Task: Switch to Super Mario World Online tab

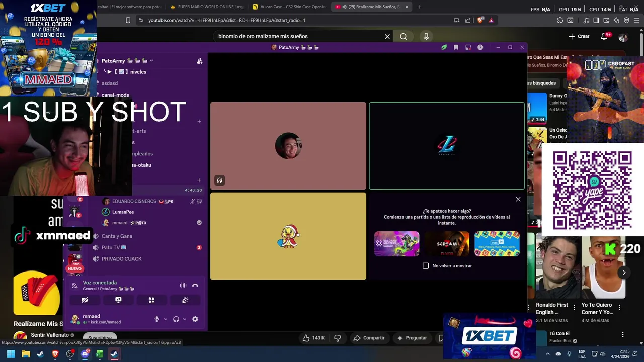Action: coord(207,7)
